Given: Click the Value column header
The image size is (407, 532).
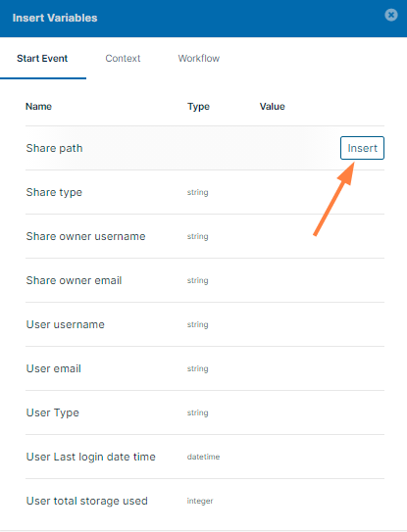Looking at the screenshot, I should coord(272,107).
